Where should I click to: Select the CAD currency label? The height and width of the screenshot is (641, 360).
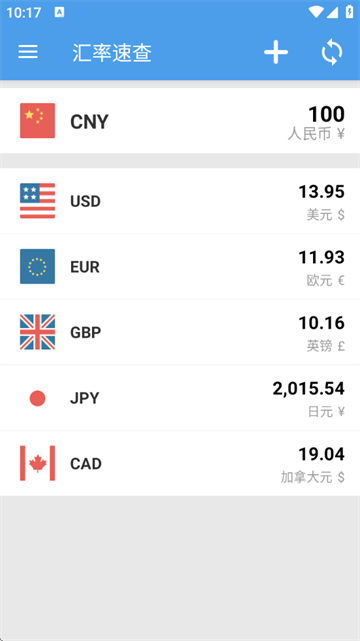(86, 464)
